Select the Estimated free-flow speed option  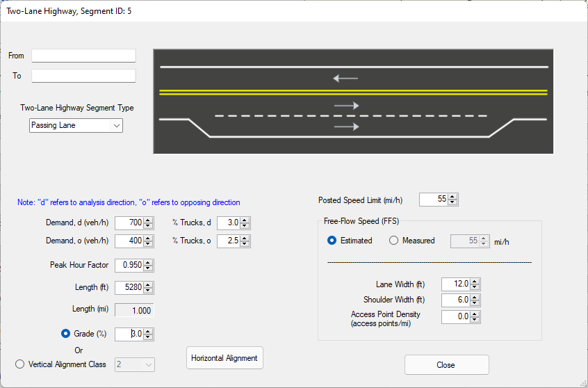click(332, 241)
